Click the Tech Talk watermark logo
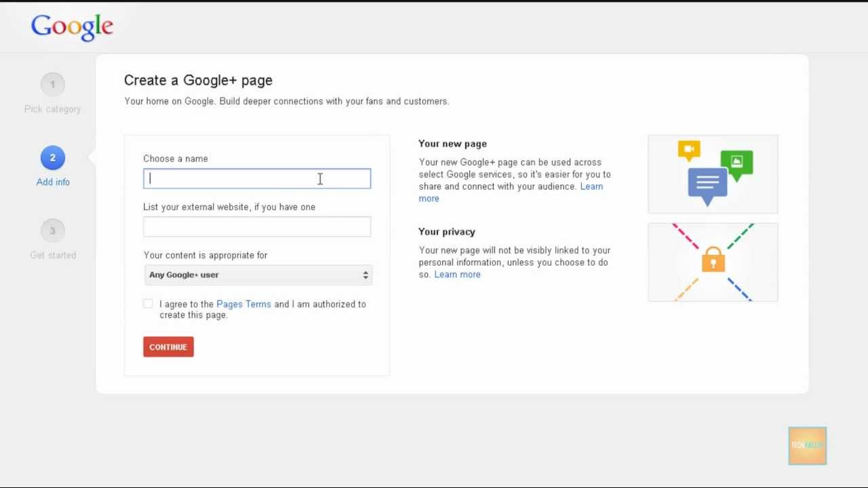The image size is (868, 488). [807, 445]
